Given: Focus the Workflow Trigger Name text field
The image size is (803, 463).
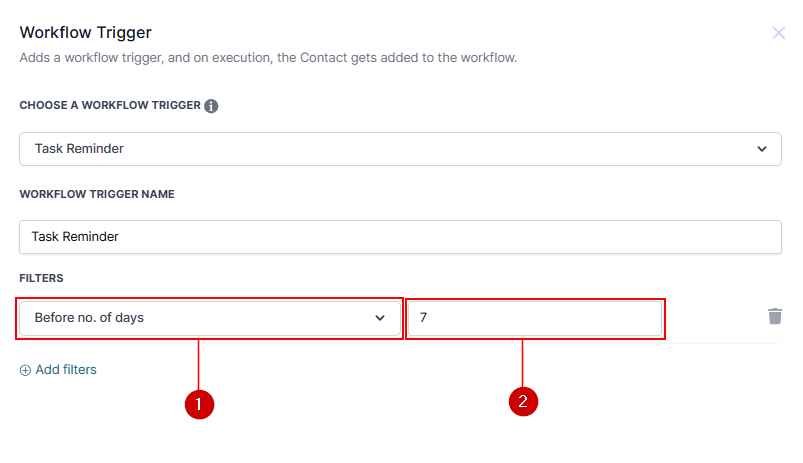Looking at the screenshot, I should [x=400, y=237].
